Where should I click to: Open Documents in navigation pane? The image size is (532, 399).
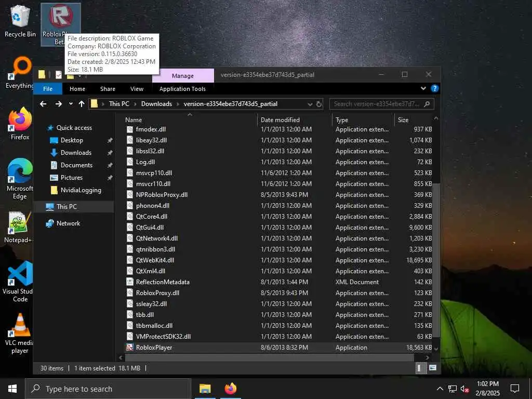coord(76,165)
